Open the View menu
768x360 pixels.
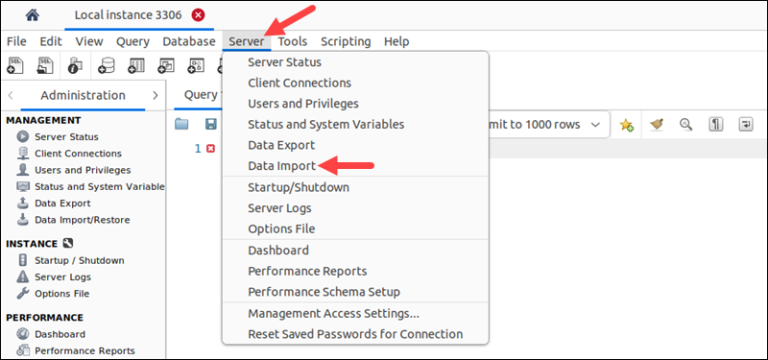89,42
